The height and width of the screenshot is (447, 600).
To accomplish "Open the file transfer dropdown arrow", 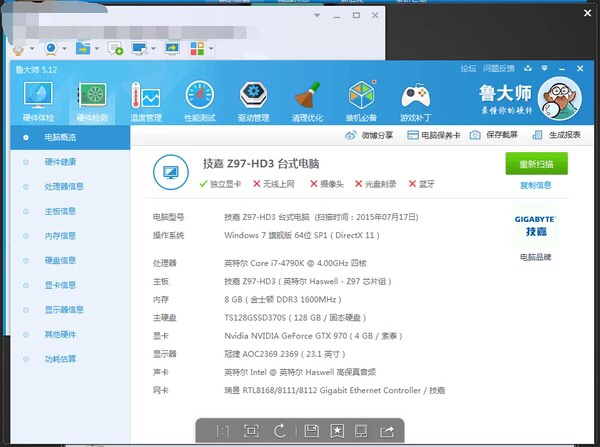I will click(x=97, y=49).
